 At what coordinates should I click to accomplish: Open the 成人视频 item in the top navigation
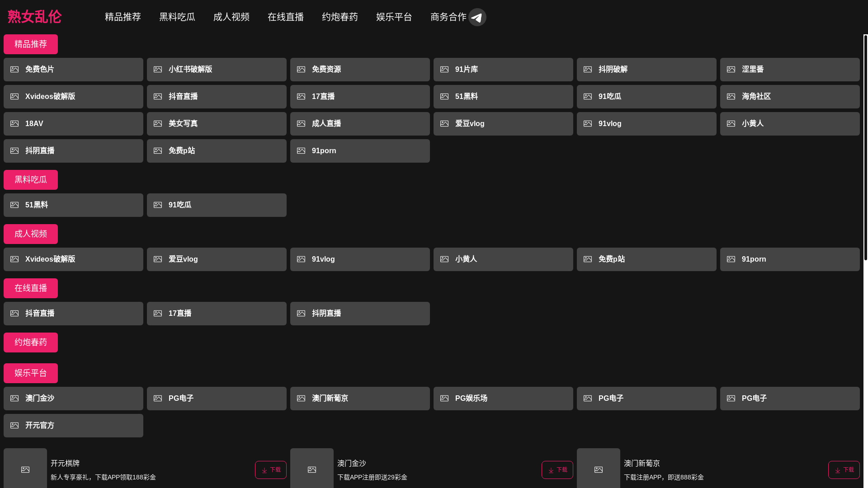231,17
